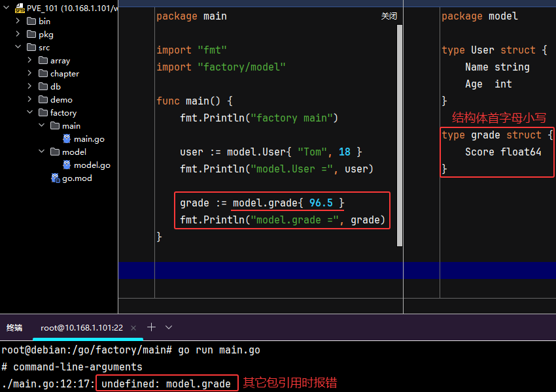
Task: Expand the array folder
Action: click(29, 61)
